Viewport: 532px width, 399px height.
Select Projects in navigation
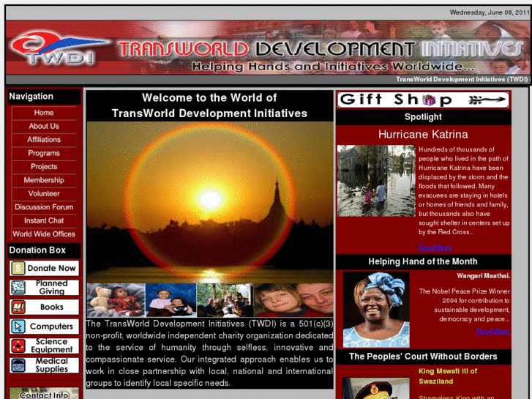point(44,167)
